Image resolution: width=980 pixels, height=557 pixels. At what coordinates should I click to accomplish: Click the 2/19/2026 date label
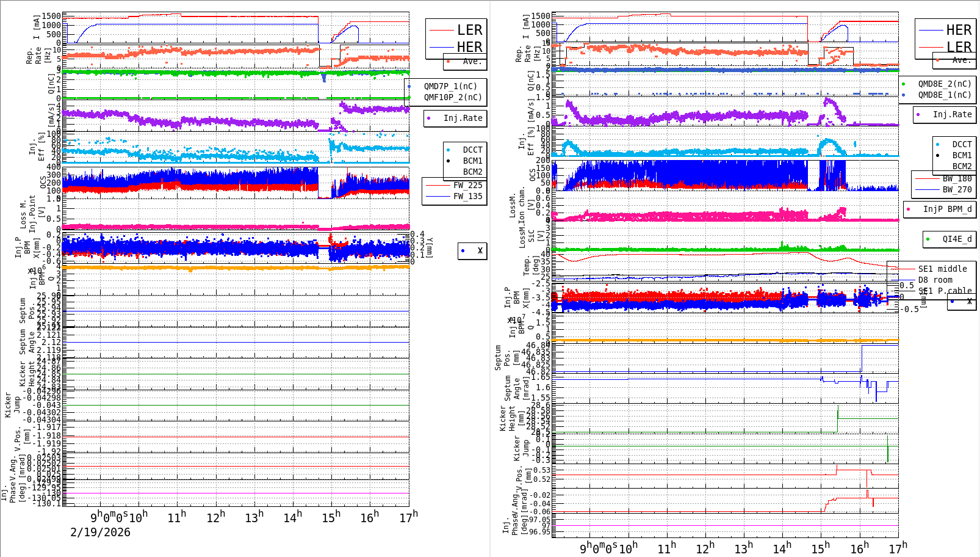[x=100, y=532]
